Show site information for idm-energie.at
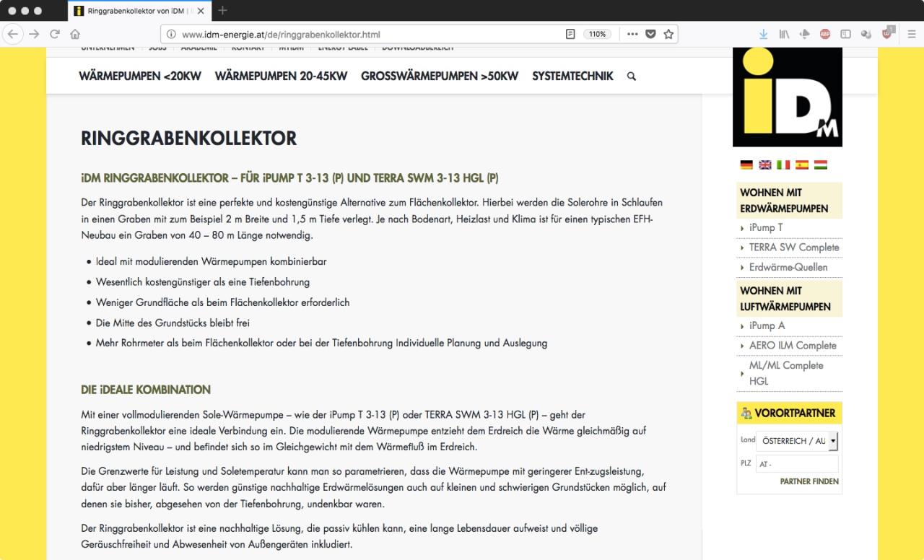Screen dimensions: 924x560 tap(171, 34)
